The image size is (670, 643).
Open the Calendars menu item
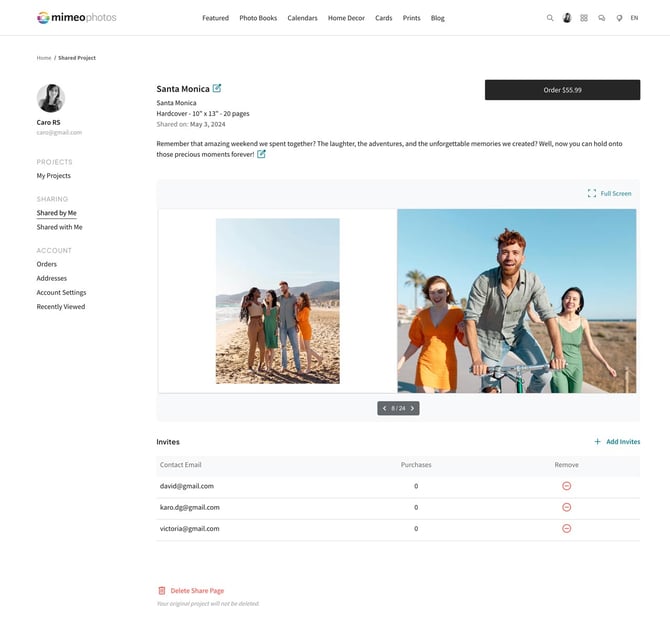302,18
